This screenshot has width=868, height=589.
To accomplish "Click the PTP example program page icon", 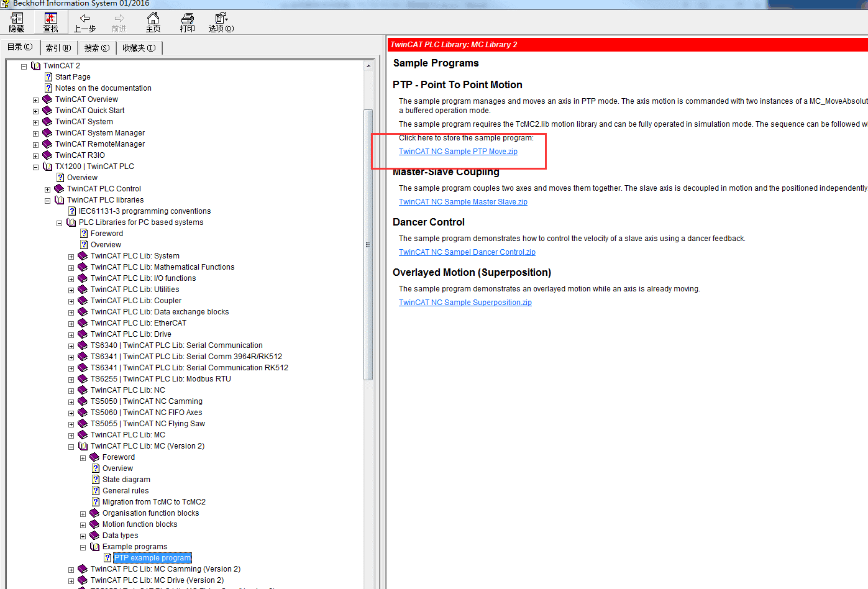I will tap(107, 557).
